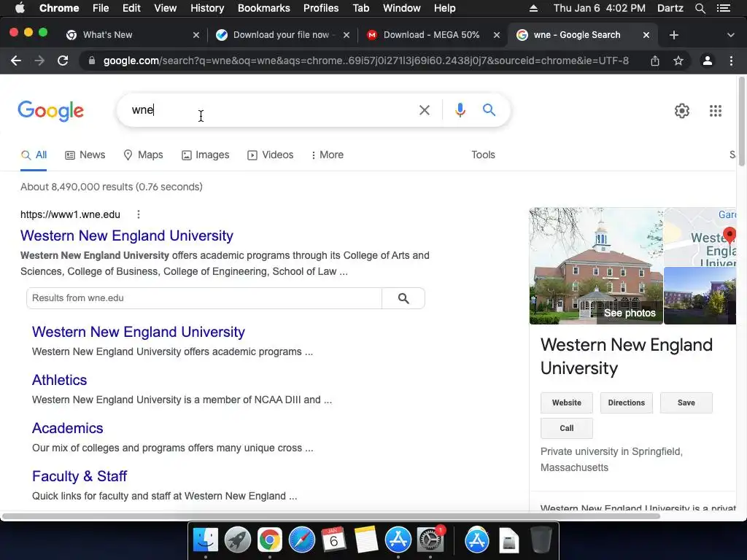The width and height of the screenshot is (747, 560).
Task: Click the horizontal page scrollbar
Action: 331,516
